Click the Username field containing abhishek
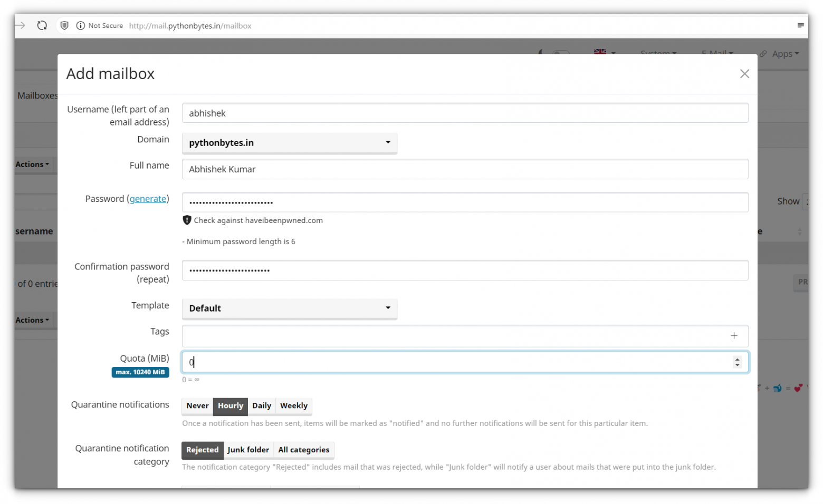Screen dimensions: 823x504 click(465, 113)
